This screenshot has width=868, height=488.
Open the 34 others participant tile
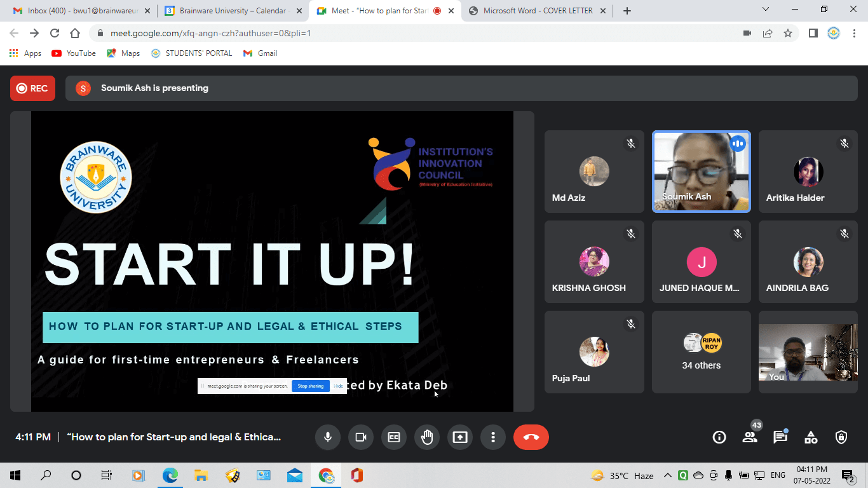(702, 353)
